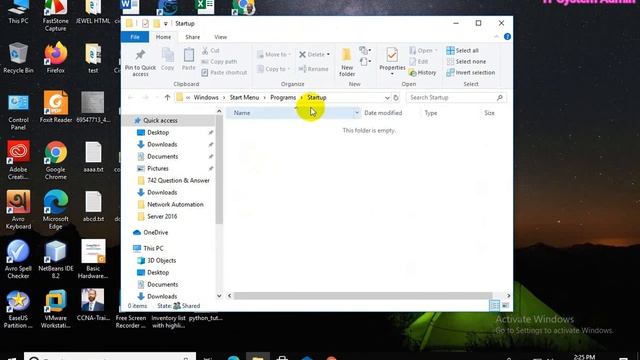Image resolution: width=640 pixels, height=360 pixels.
Task: Switch to details view icon
Action: pos(494,305)
